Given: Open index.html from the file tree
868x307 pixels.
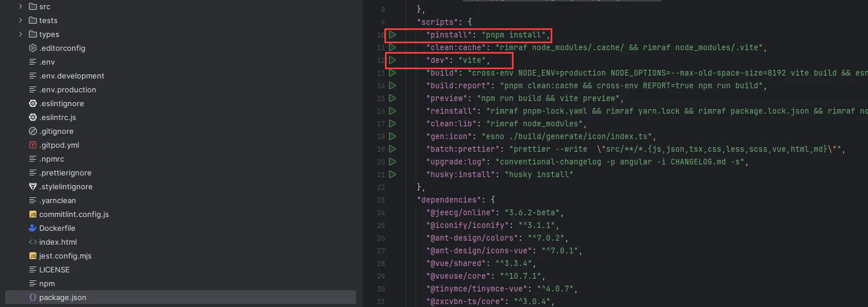Looking at the screenshot, I should tap(58, 242).
